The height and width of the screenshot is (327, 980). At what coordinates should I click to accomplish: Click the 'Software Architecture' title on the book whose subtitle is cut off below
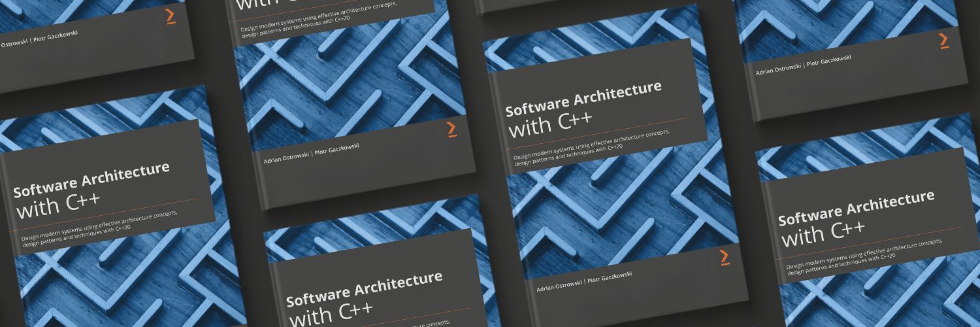pos(364,288)
